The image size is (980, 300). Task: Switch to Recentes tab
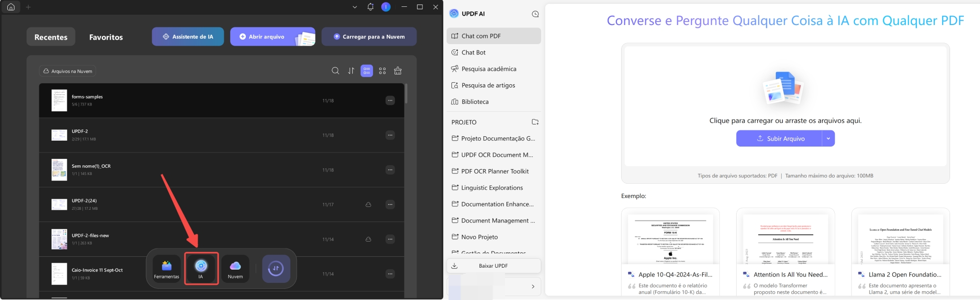coord(51,37)
